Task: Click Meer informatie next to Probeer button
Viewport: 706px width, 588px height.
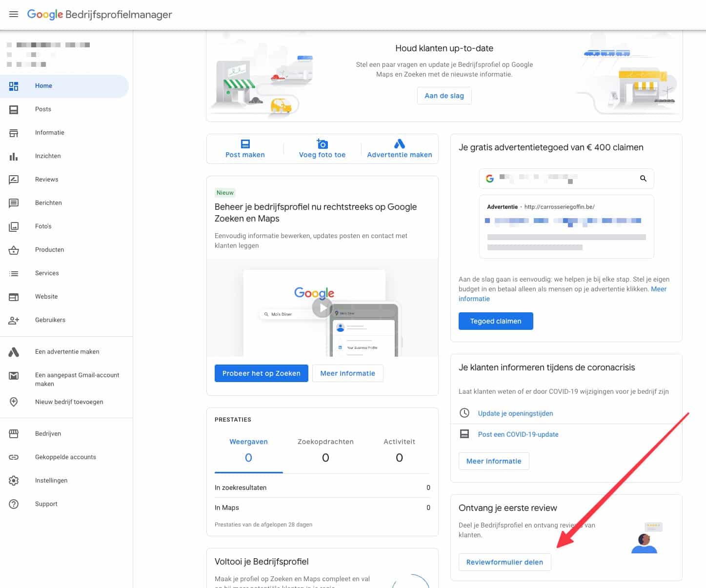Action: (347, 373)
